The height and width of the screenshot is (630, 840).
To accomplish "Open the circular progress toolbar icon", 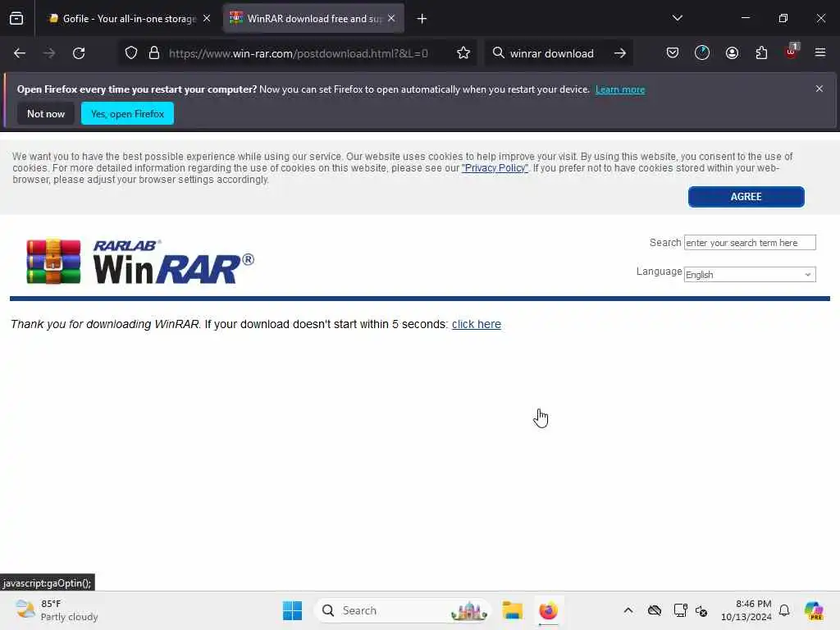I will pyautogui.click(x=702, y=53).
